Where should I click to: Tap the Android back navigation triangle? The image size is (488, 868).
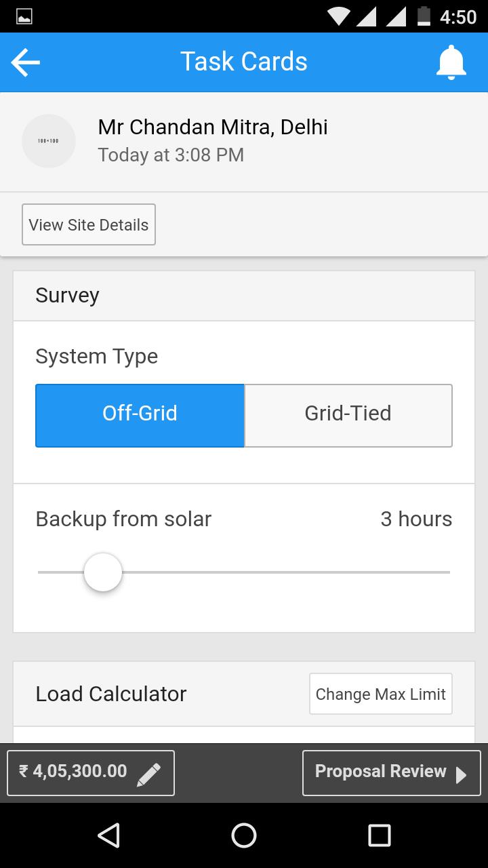[x=108, y=835]
